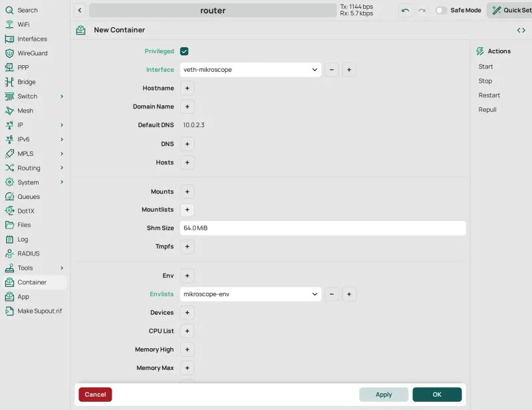Open the Bridge icon in sidebar
Image resolution: width=532 pixels, height=410 pixels.
[x=9, y=82]
